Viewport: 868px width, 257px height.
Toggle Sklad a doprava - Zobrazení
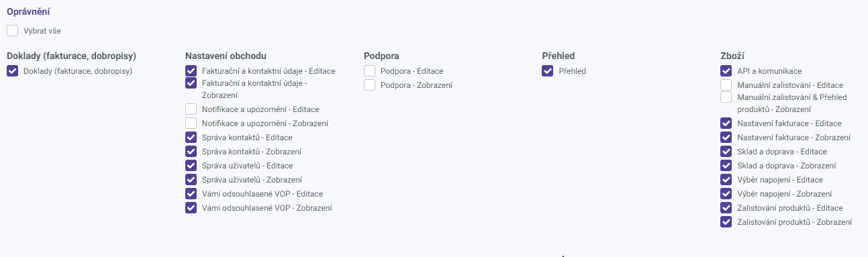tap(726, 166)
